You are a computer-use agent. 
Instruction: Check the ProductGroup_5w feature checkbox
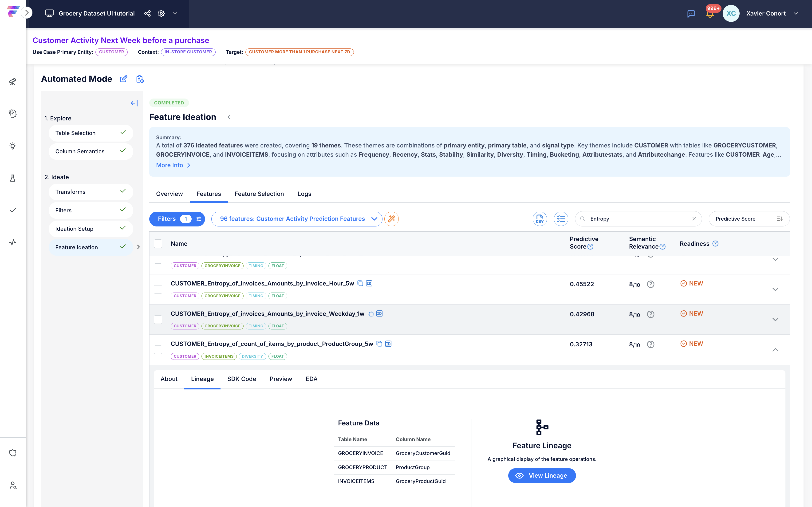(x=158, y=350)
